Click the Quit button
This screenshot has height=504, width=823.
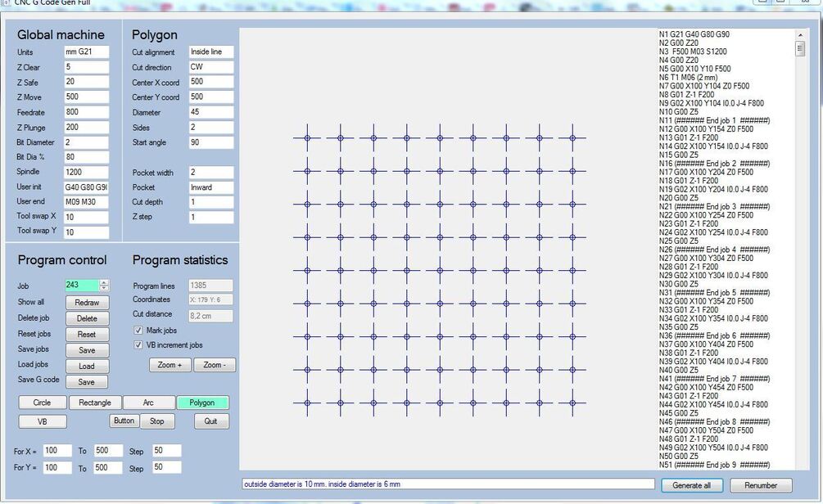(x=211, y=421)
